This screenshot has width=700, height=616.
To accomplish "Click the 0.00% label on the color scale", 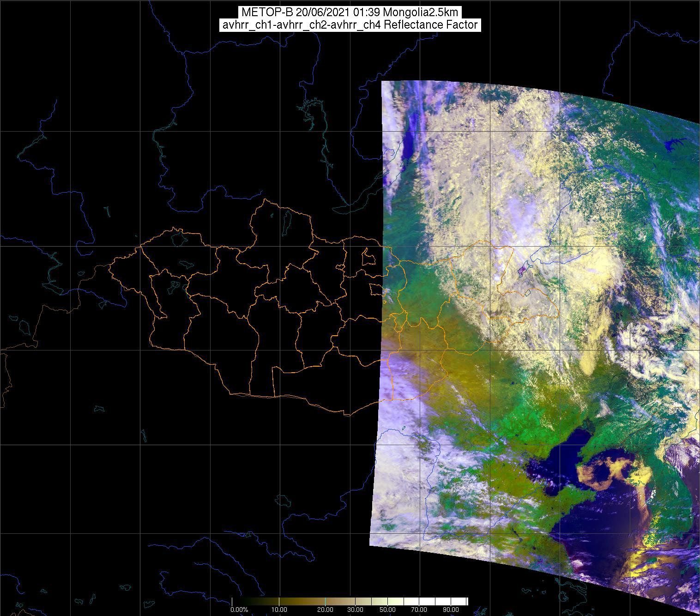I will click(x=239, y=610).
